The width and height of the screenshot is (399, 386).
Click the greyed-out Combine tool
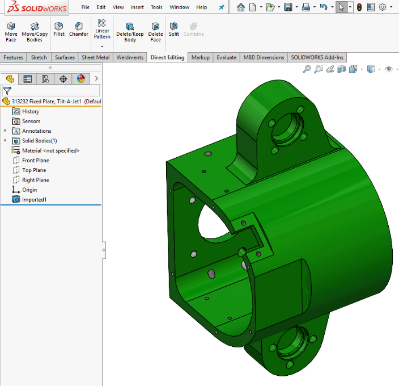(194, 29)
